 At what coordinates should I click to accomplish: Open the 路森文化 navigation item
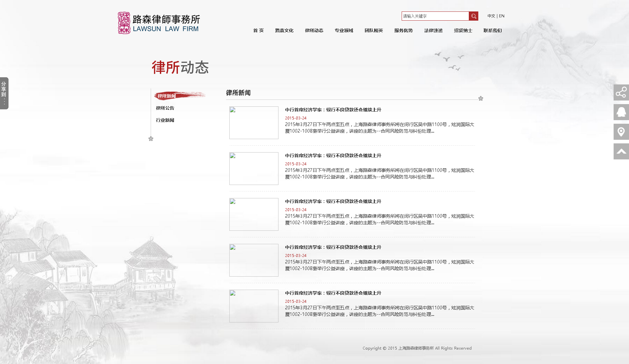pos(284,30)
